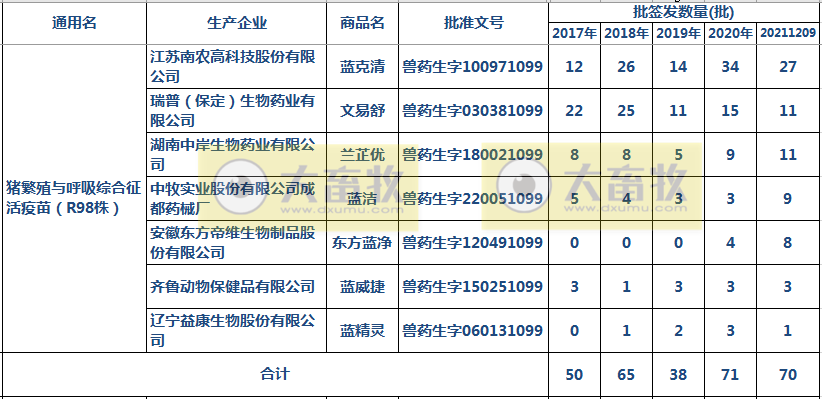This screenshot has height=399, width=822.
Task: Select 兰芷优's 2020 value 9
Action: [730, 155]
